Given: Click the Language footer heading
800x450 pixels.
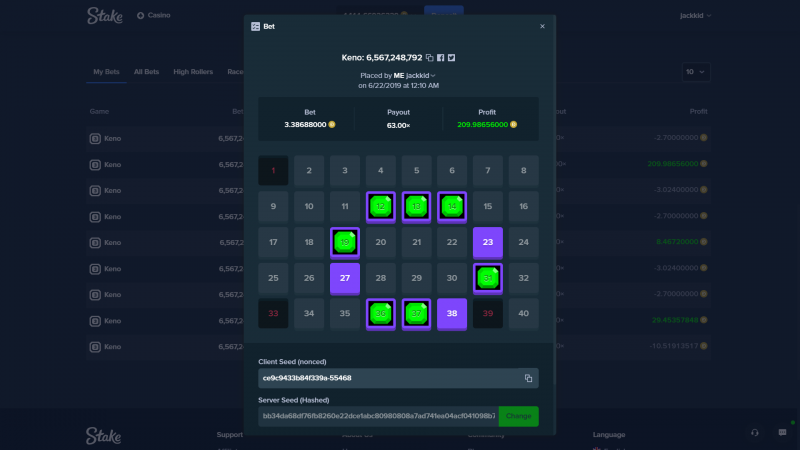Looking at the screenshot, I should coord(609,435).
